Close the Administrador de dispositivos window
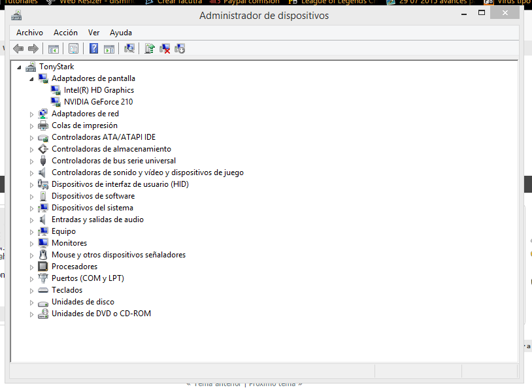Viewport: 532px width, 392px height. 505,13
